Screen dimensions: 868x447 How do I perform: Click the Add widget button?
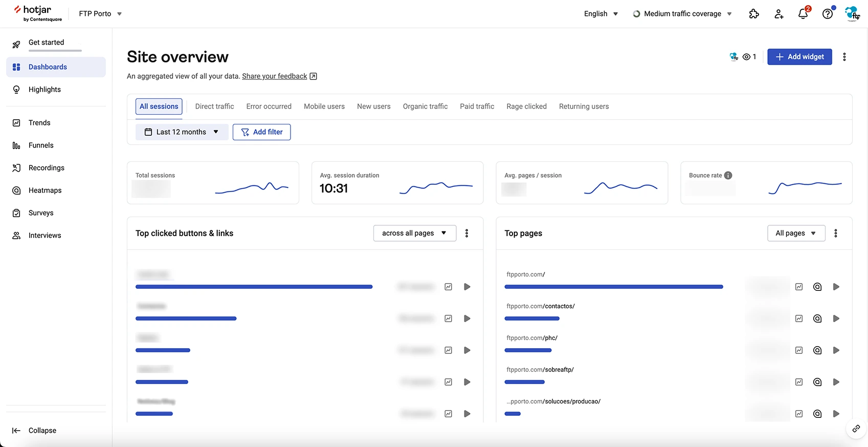pos(799,57)
